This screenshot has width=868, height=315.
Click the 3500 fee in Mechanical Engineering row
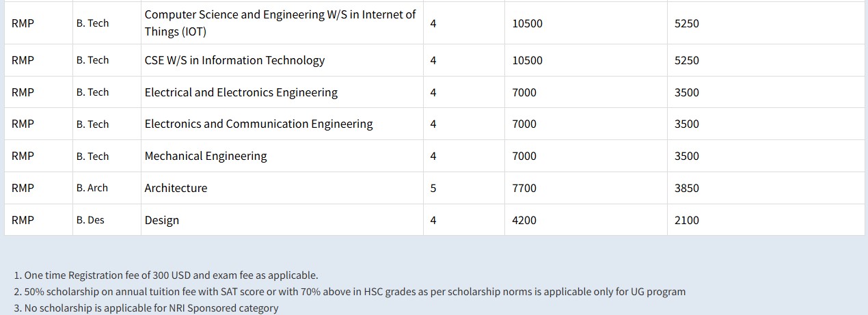click(686, 156)
